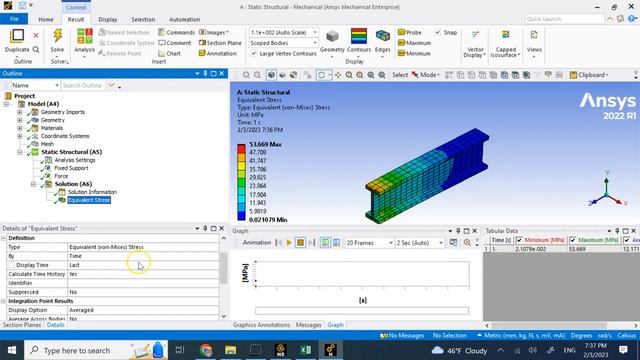
Task: Open Excel on the taskbar
Action: 305,350
